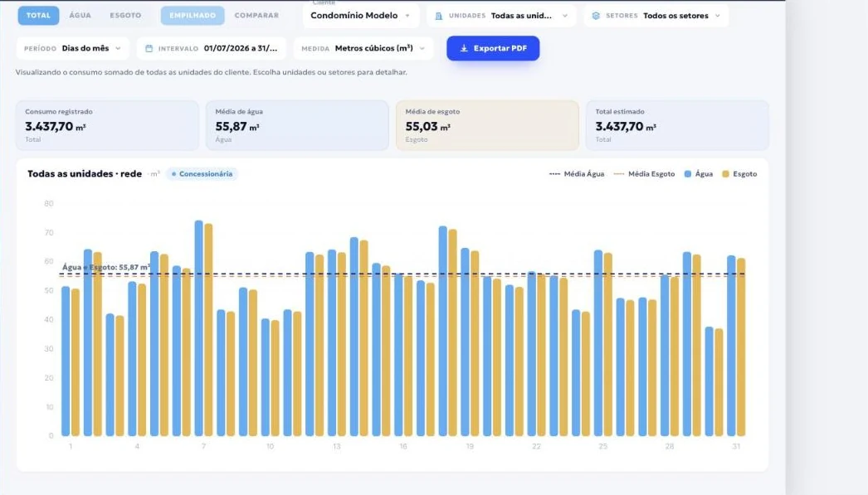Select EMPILHADO chart mode
The width and height of the screenshot is (868, 495).
[x=193, y=16]
